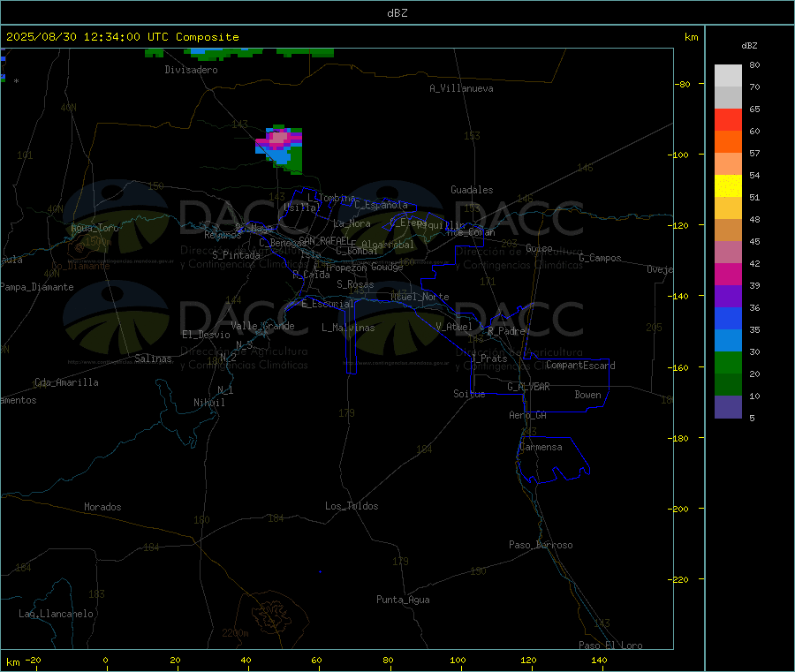Click the E_Escorial map label
Screen dimensions: 795x672
click(x=328, y=304)
